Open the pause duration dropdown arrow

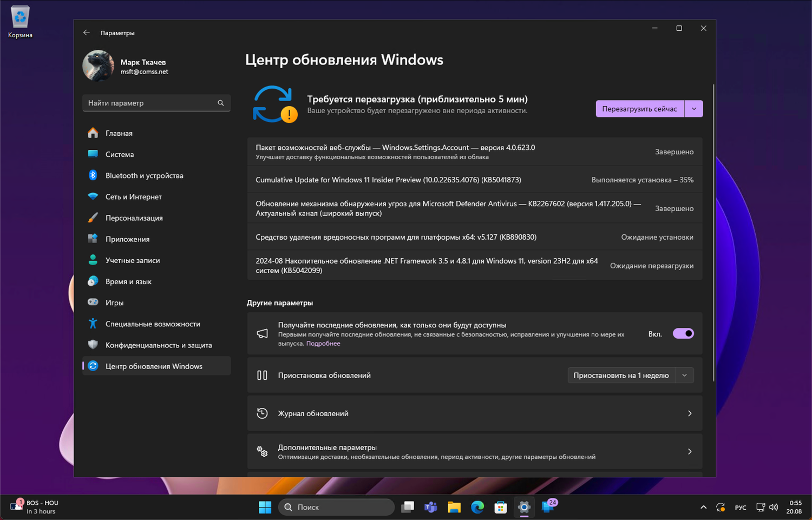685,375
